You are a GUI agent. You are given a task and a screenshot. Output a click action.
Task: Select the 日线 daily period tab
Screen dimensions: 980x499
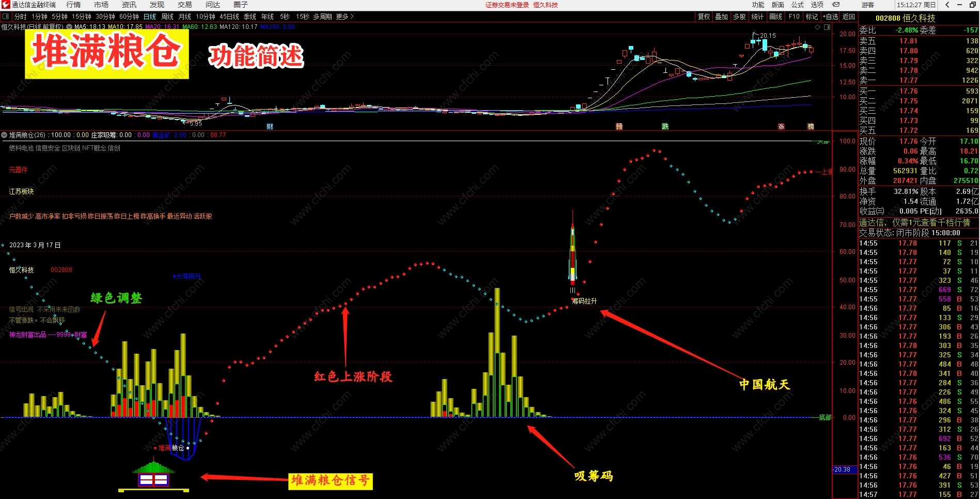tap(150, 17)
